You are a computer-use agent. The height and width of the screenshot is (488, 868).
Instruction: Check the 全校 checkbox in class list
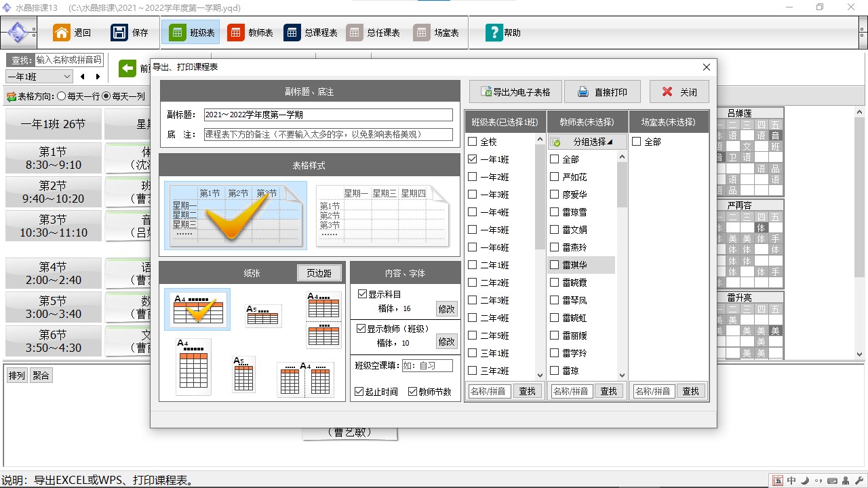coord(473,142)
